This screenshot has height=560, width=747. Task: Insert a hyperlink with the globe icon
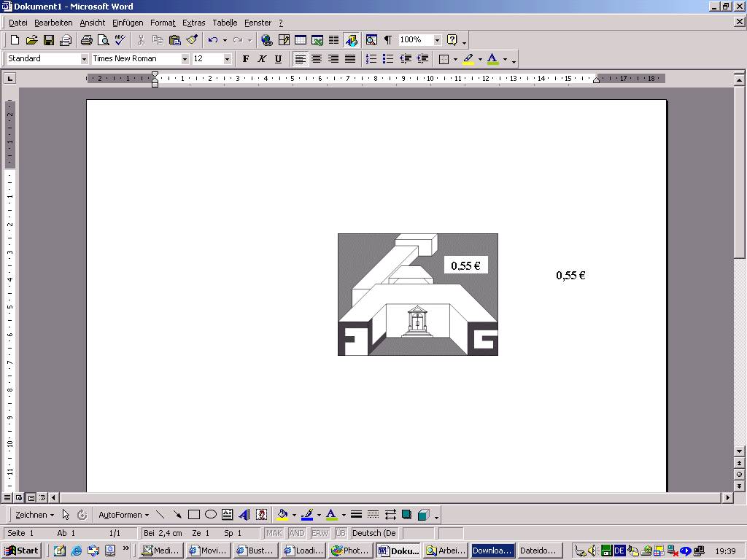coord(267,40)
